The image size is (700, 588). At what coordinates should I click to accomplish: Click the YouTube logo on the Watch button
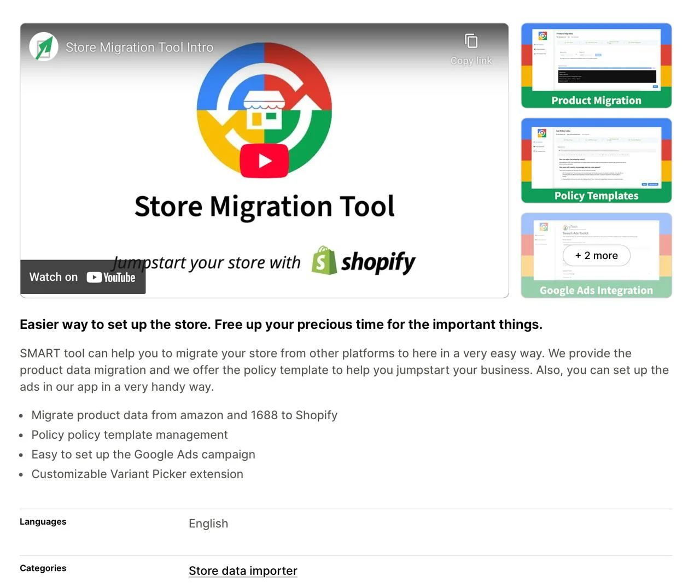110,277
